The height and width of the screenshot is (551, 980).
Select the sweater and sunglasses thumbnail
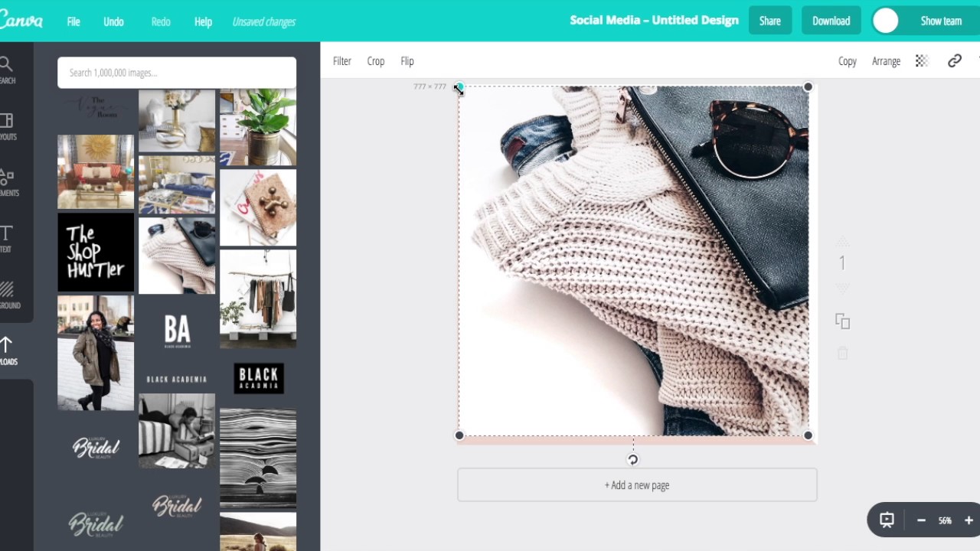[177, 256]
